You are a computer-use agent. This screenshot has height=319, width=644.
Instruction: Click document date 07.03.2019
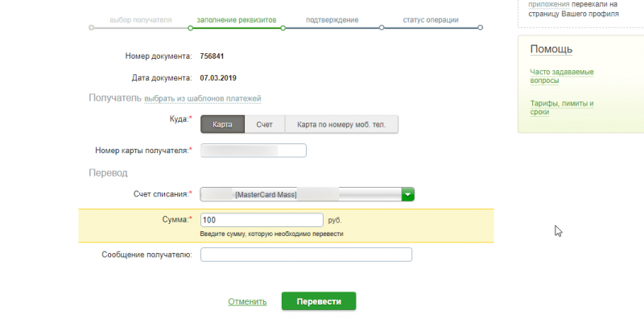click(218, 77)
